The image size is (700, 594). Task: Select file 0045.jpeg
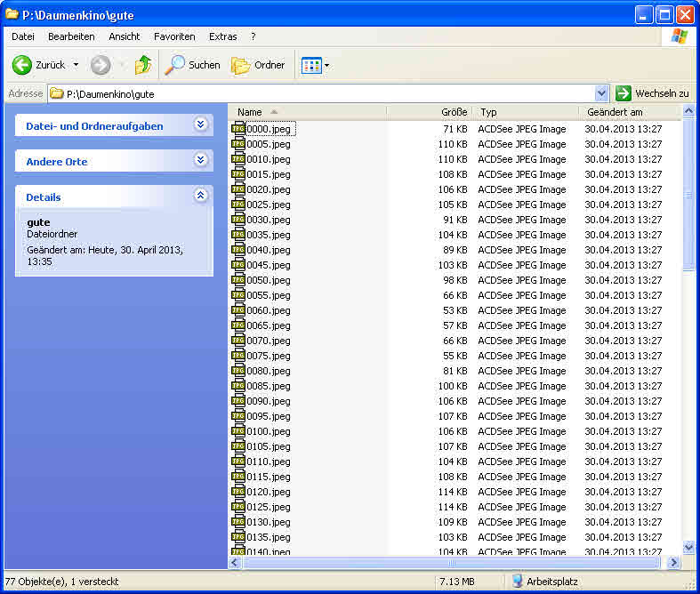[x=269, y=265]
